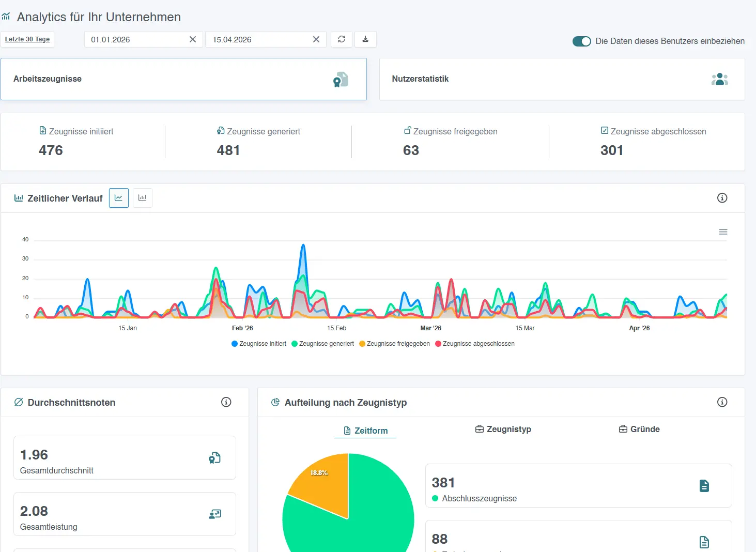Image resolution: width=756 pixels, height=552 pixels.
Task: Click the 301 Zeugnisse abgeschlossen value
Action: (612, 150)
